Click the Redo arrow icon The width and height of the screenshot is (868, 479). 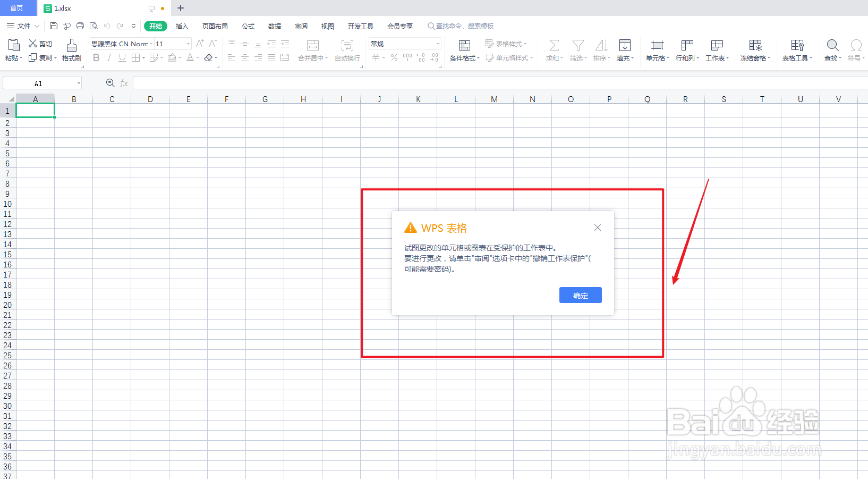[120, 26]
